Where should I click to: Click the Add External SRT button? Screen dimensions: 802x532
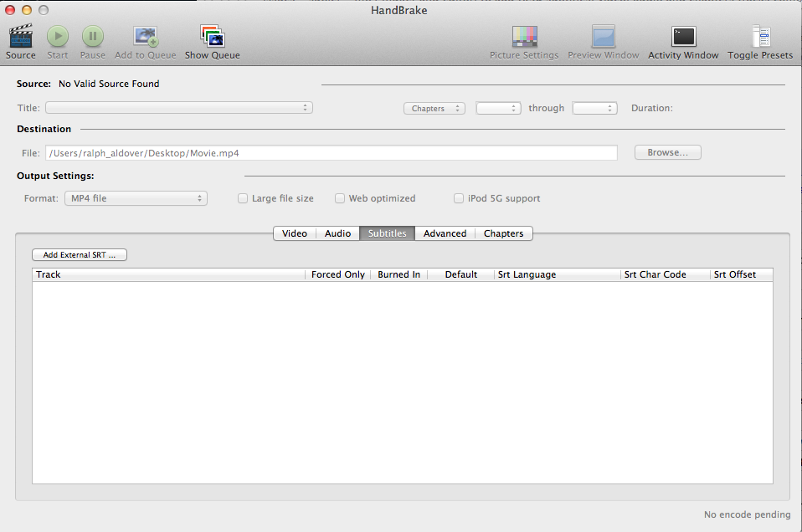[80, 254]
